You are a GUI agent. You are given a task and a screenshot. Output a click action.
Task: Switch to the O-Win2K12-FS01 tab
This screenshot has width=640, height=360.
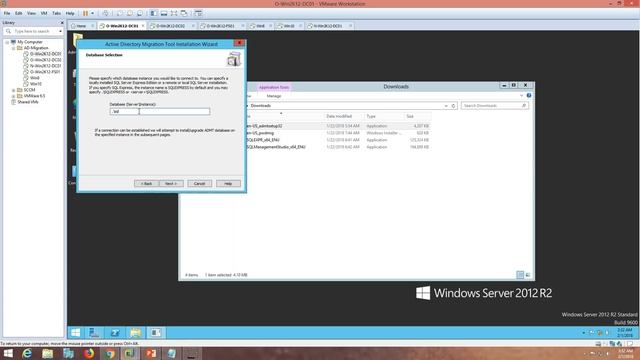click(x=220, y=26)
